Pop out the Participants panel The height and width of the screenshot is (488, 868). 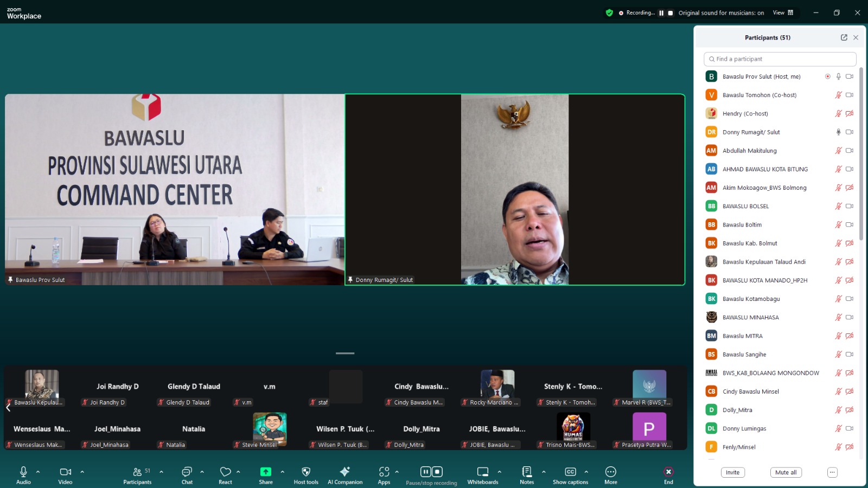click(844, 37)
